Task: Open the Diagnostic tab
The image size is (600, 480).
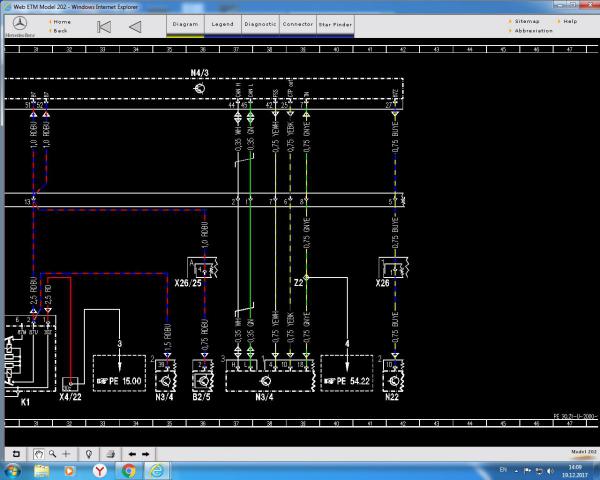Action: [x=260, y=22]
